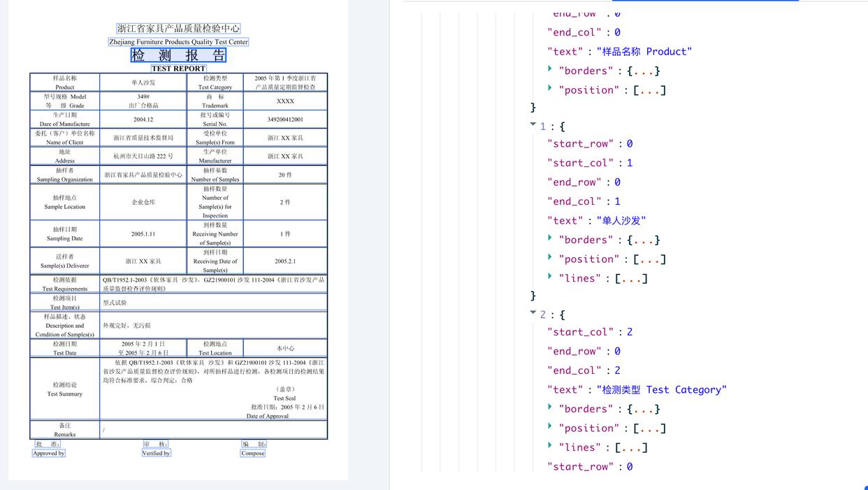This screenshot has width=868, height=490.
Task: Select the JSON text value "样品名称 Product"
Action: pos(644,52)
